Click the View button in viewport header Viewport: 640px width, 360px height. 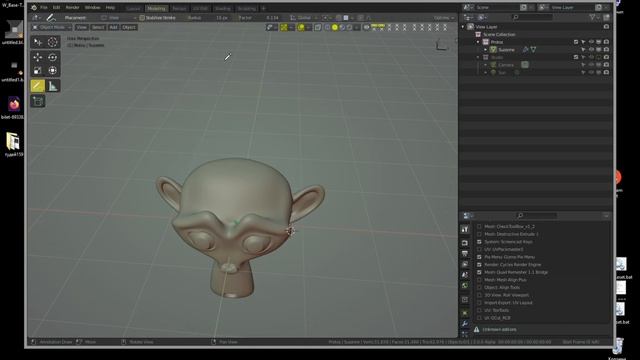(x=81, y=27)
